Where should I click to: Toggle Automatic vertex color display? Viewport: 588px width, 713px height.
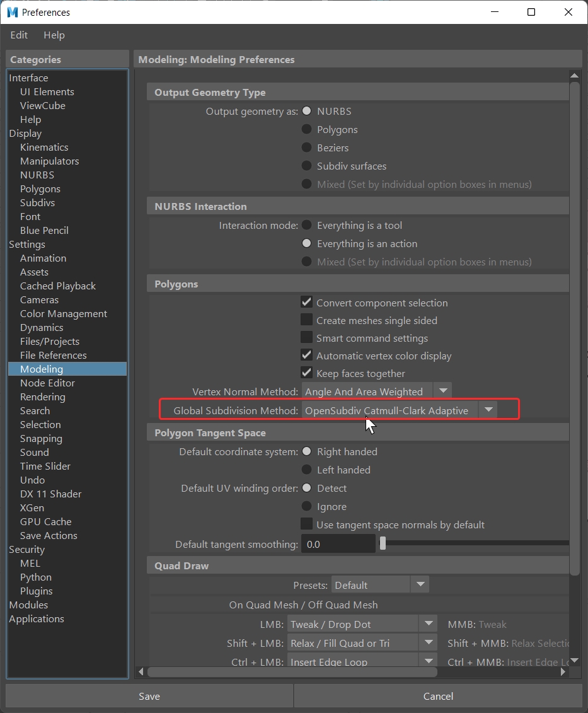point(306,355)
